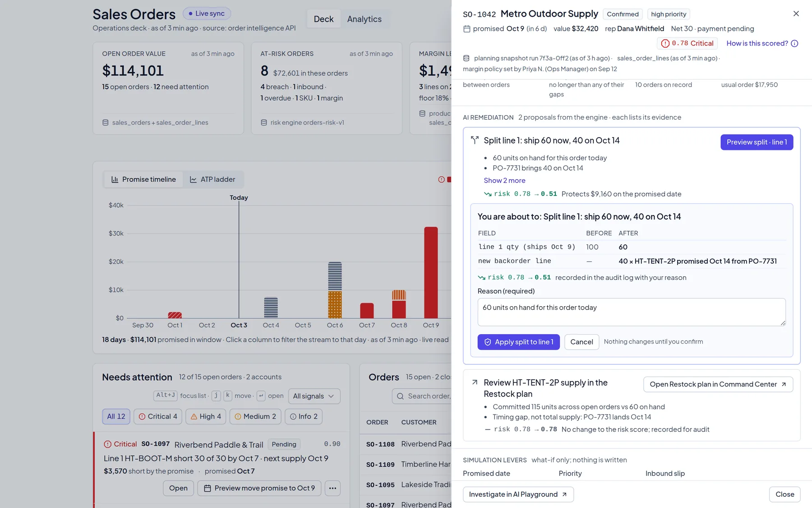Image resolution: width=812 pixels, height=508 pixels.
Task: Filter the list by High 4 signals
Action: pyautogui.click(x=206, y=416)
